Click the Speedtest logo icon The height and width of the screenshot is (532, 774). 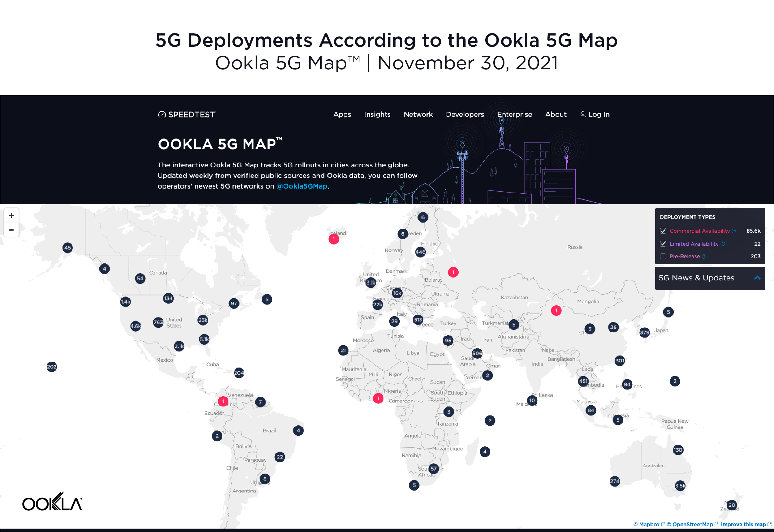162,115
